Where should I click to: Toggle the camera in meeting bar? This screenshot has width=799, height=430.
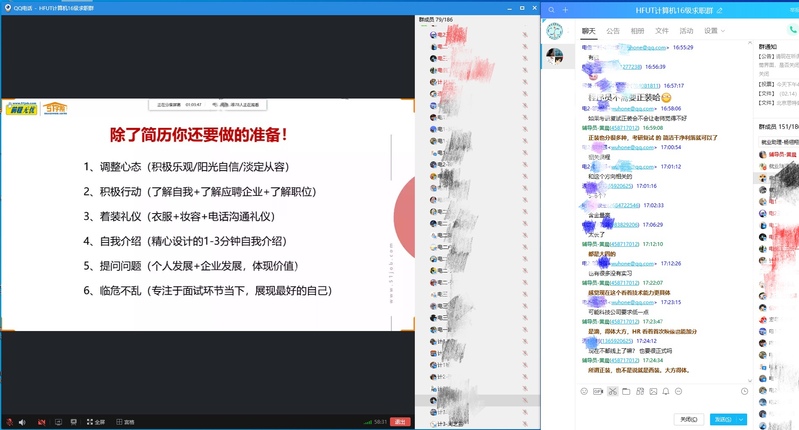coord(42,422)
